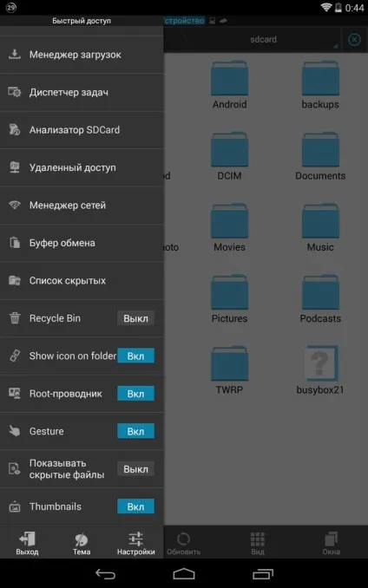Open the Movies folder
368x588 pixels.
[230, 227]
